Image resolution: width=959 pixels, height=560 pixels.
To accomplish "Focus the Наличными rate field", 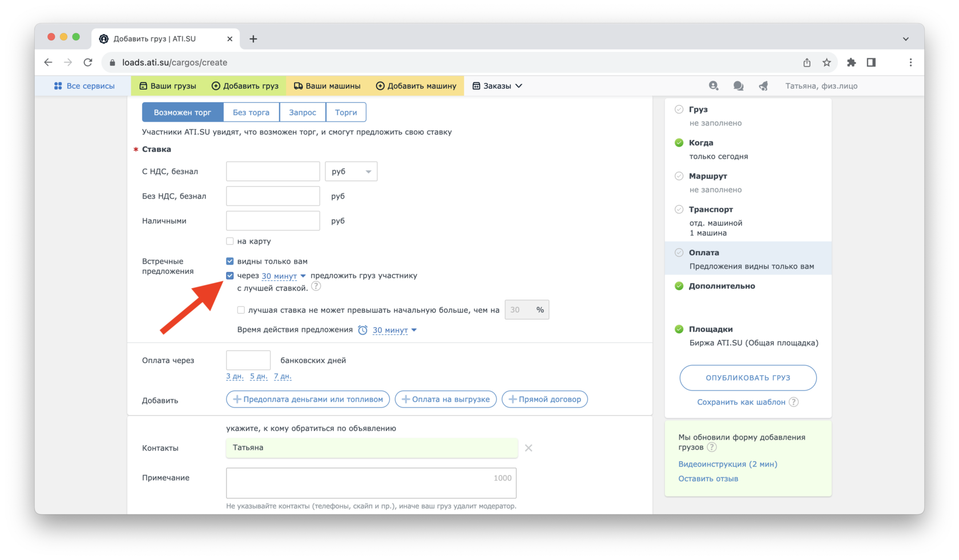I will pyautogui.click(x=273, y=220).
